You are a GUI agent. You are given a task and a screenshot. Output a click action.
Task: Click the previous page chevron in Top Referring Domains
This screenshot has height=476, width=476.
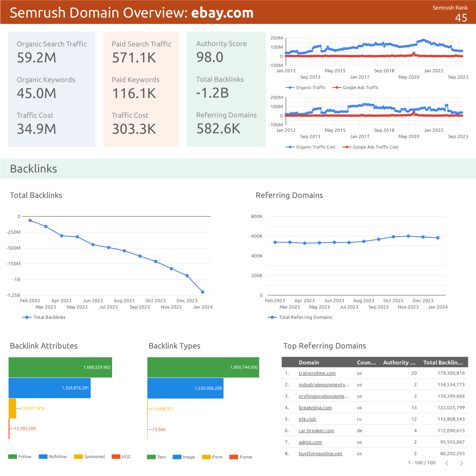(447, 463)
